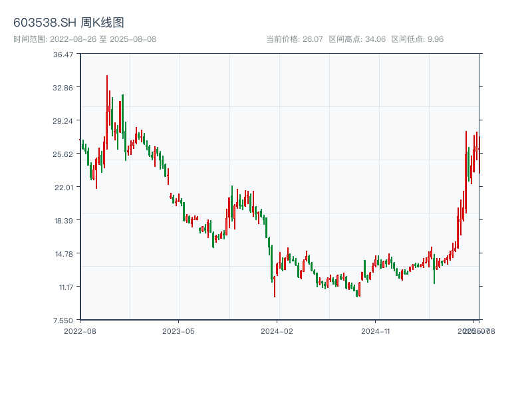Click the 区间高点: 34.06 label

(x=357, y=39)
